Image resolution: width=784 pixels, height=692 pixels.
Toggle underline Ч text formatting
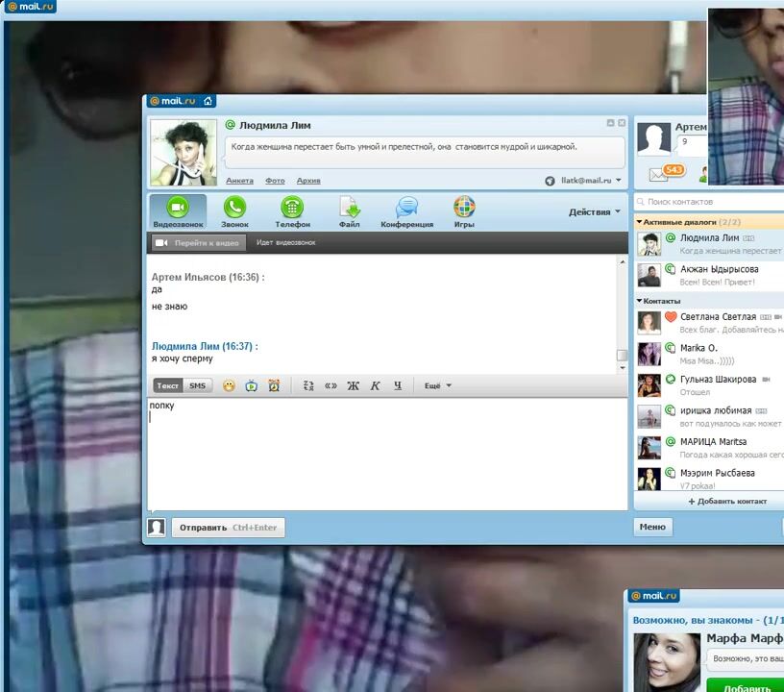398,385
